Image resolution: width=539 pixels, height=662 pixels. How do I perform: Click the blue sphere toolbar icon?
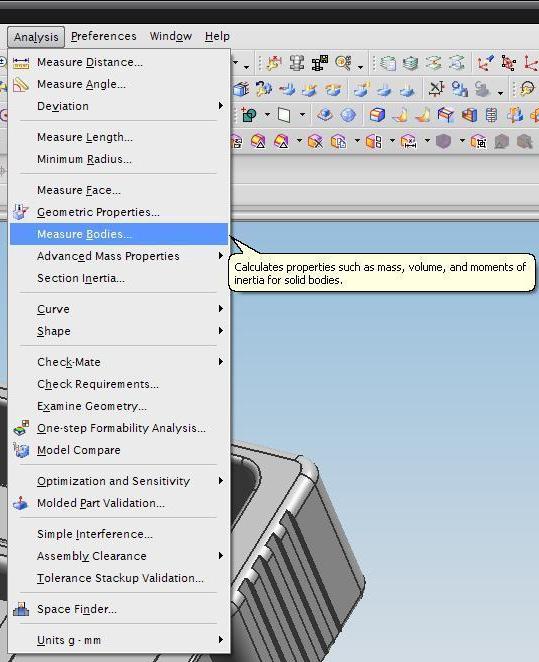click(x=348, y=115)
